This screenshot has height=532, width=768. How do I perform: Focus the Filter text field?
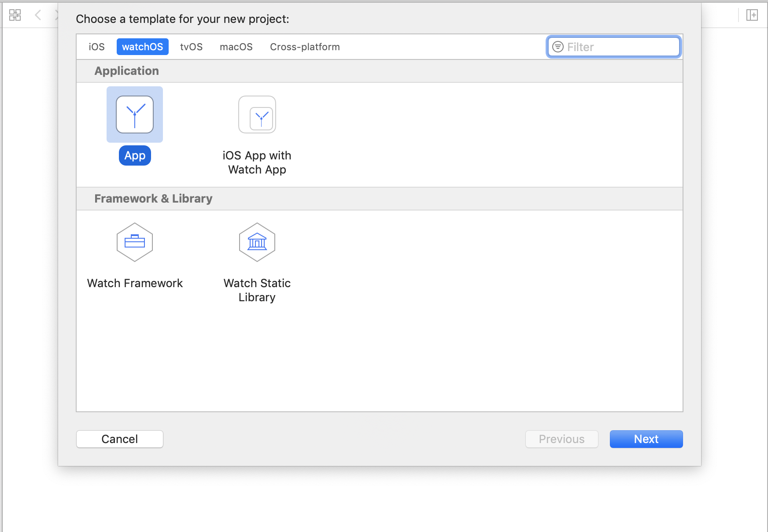[x=614, y=47]
